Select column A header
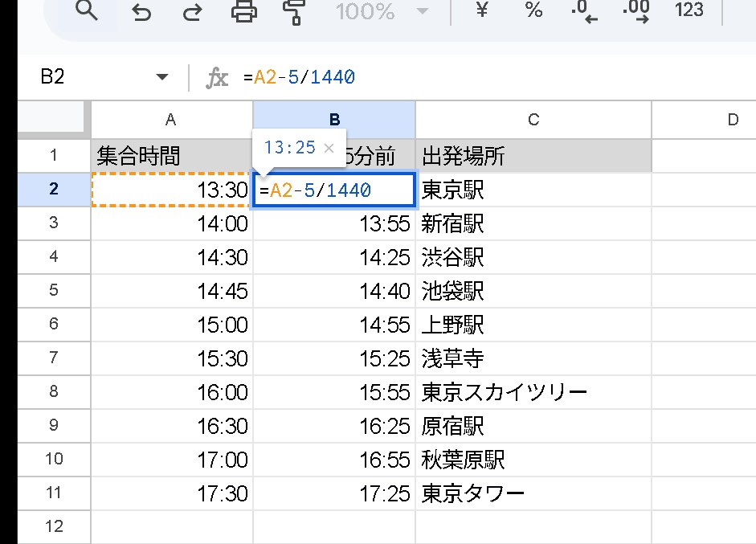756x544 pixels. [171, 120]
